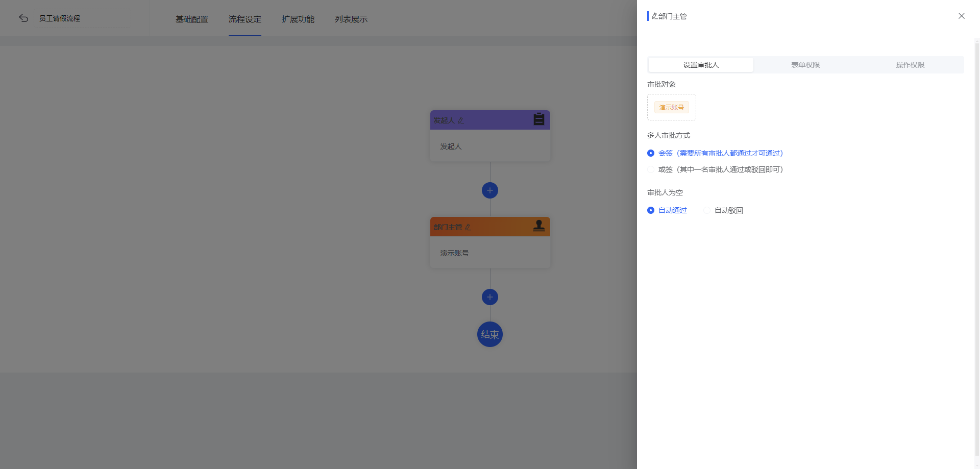This screenshot has height=469, width=980.
Task: Click the clipboard icon on the 发起人 node
Action: [538, 119]
